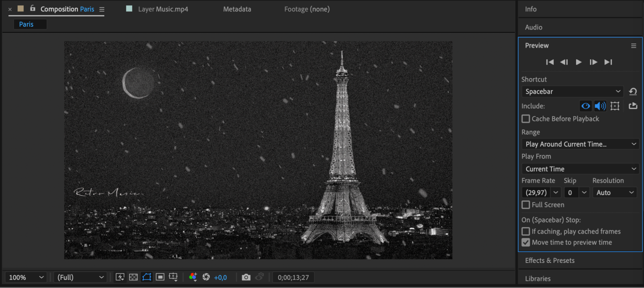Uncheck Move time to preview time
The height and width of the screenshot is (288, 644).
pos(526,242)
